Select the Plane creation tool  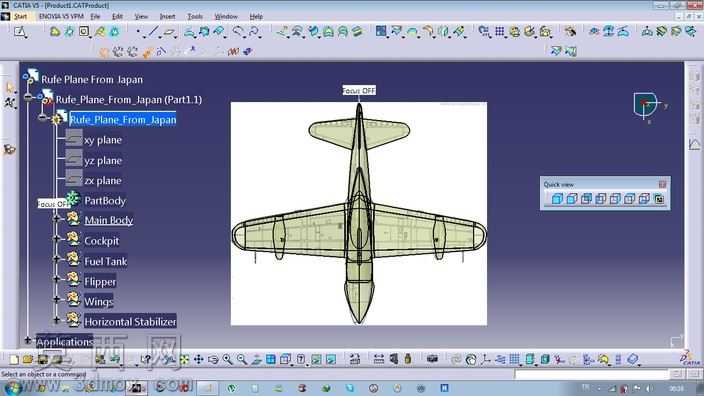point(169,32)
